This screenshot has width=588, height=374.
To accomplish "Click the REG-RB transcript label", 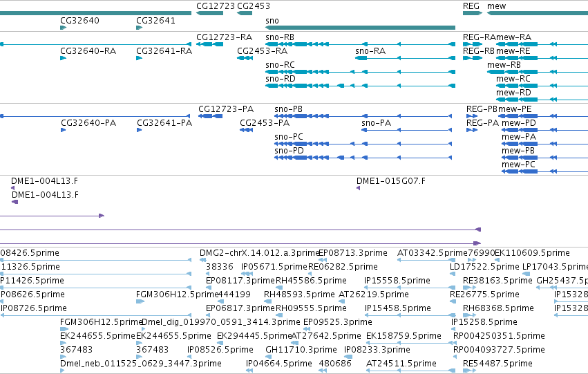I will [x=479, y=51].
